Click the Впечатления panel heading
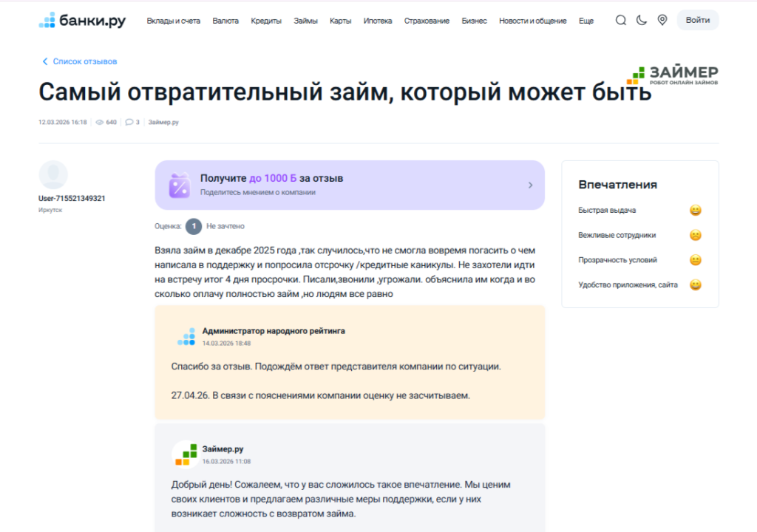Screen dimensions: 757x532 click(617, 185)
